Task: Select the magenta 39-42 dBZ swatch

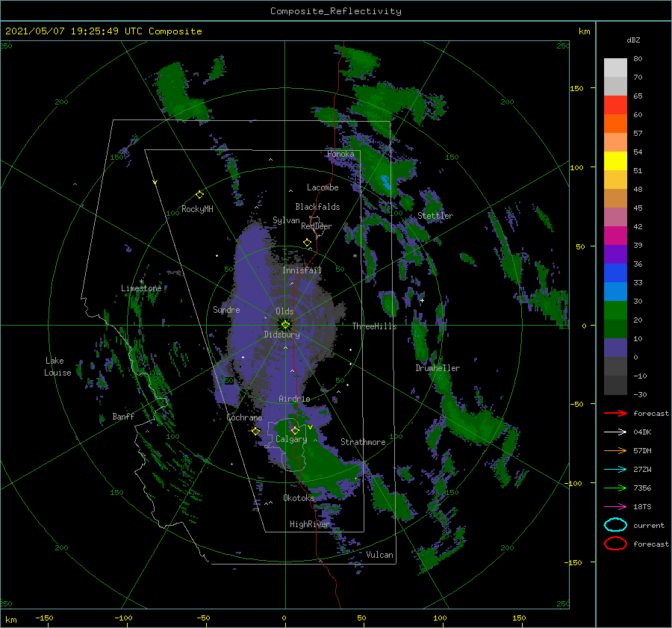Action: (x=615, y=235)
